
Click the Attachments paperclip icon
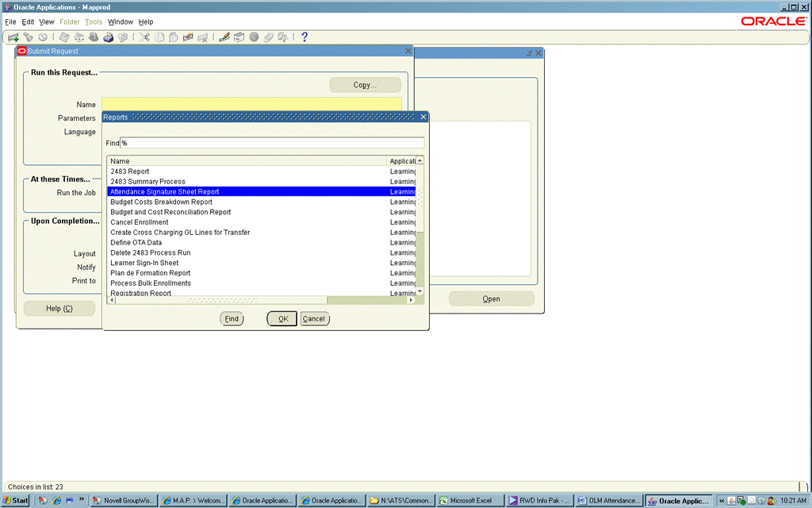tap(268, 37)
